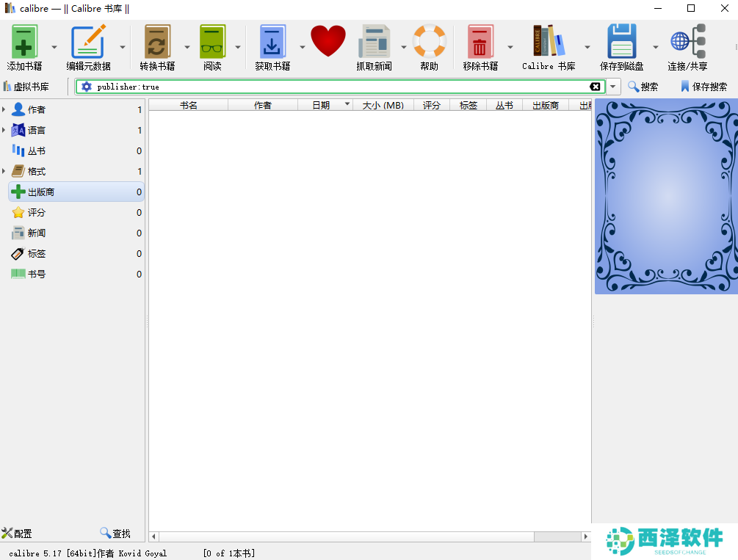
Task: Open dropdown arrow next to 转换书籍
Action: coord(187,47)
